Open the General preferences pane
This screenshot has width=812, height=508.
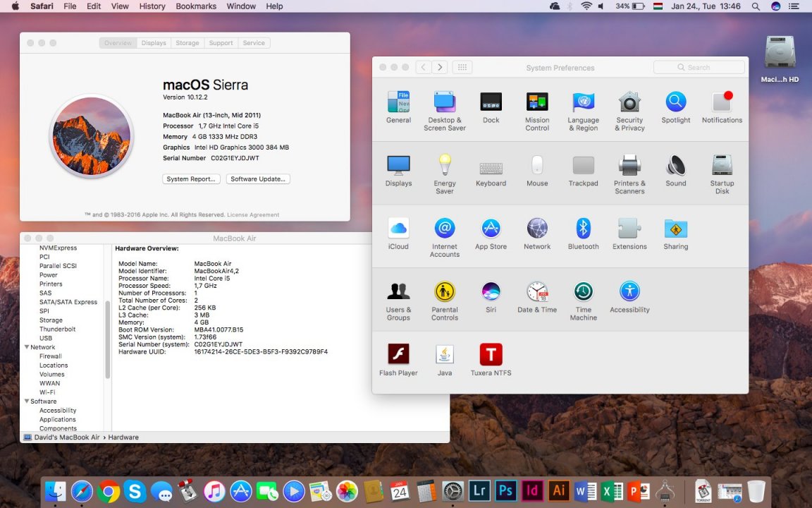click(398, 108)
